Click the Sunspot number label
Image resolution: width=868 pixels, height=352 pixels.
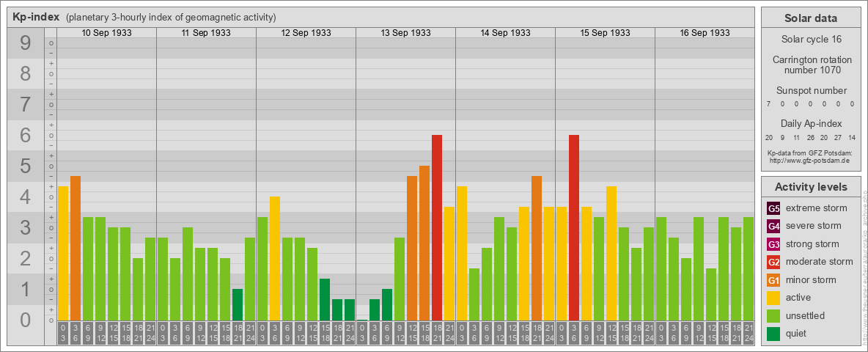tap(810, 91)
